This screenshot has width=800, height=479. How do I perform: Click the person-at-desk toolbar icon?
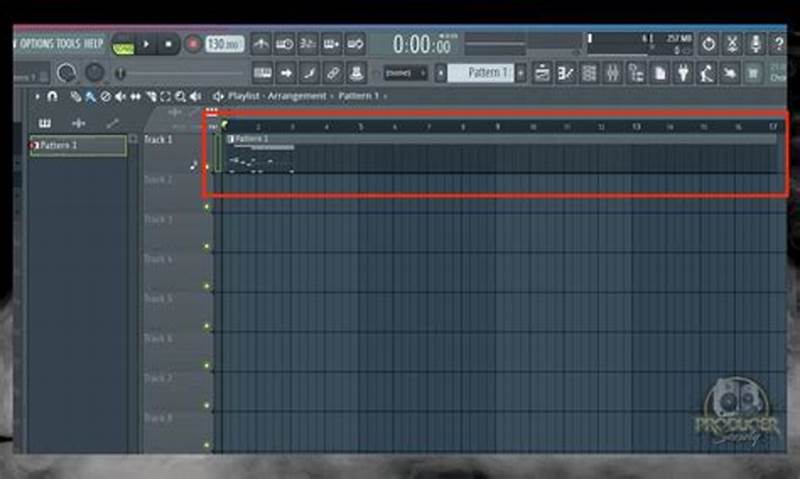coord(706,73)
